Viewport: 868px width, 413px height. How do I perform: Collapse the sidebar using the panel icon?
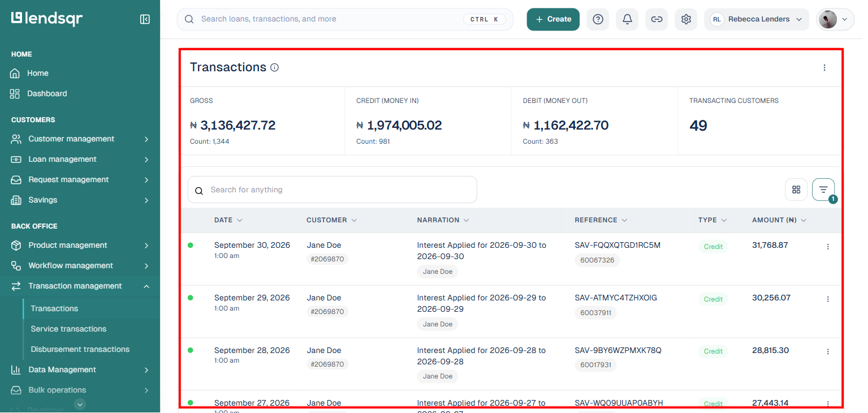pyautogui.click(x=145, y=19)
